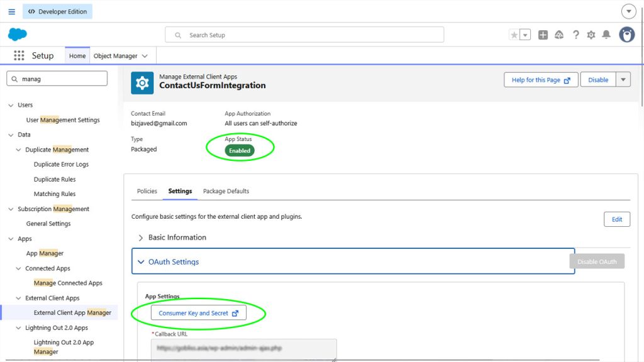Screen dimensions: 644x362
Task: Click the Salesforce cloud logo
Action: coord(17,35)
